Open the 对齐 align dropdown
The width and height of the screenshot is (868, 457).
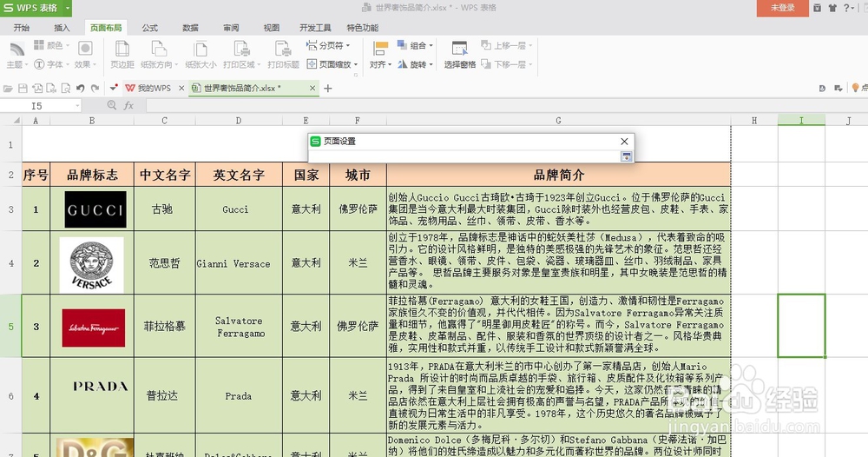(x=380, y=55)
